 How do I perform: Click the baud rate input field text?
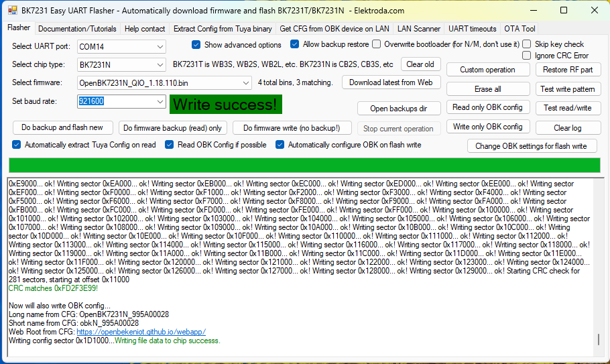point(91,101)
